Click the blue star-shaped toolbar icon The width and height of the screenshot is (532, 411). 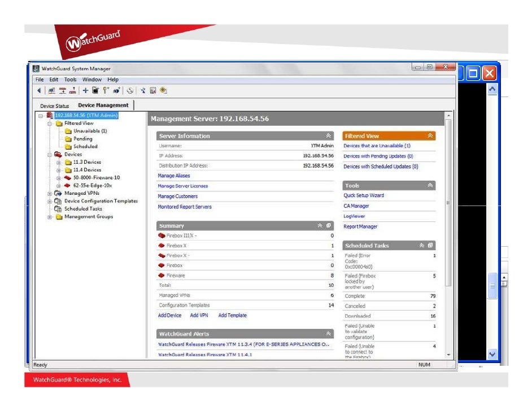tap(143, 90)
